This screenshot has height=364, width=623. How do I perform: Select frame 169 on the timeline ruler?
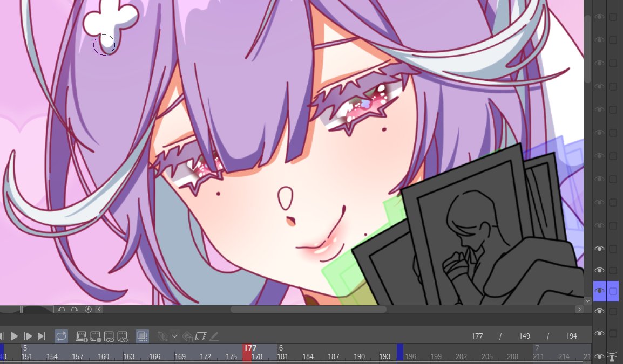tap(180, 356)
